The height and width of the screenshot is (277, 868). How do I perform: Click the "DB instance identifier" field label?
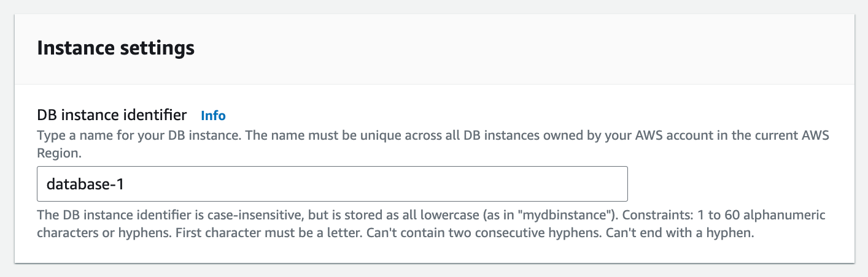(x=112, y=115)
